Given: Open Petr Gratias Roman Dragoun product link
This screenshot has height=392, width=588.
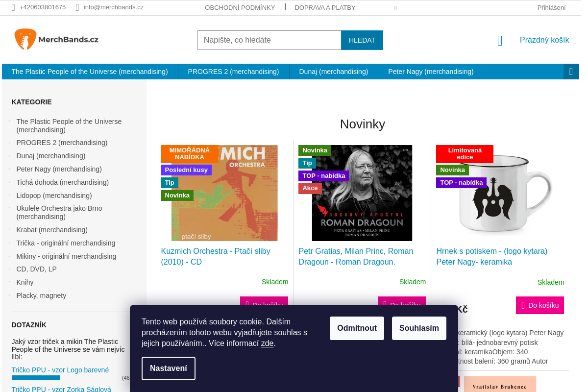Looking at the screenshot, I should point(356,256).
